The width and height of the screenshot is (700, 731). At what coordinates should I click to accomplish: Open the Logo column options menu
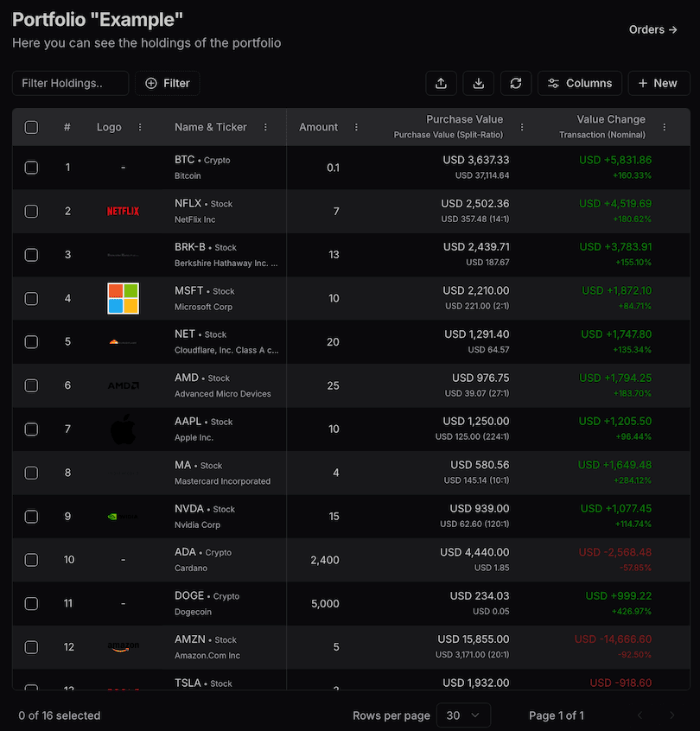(141, 127)
